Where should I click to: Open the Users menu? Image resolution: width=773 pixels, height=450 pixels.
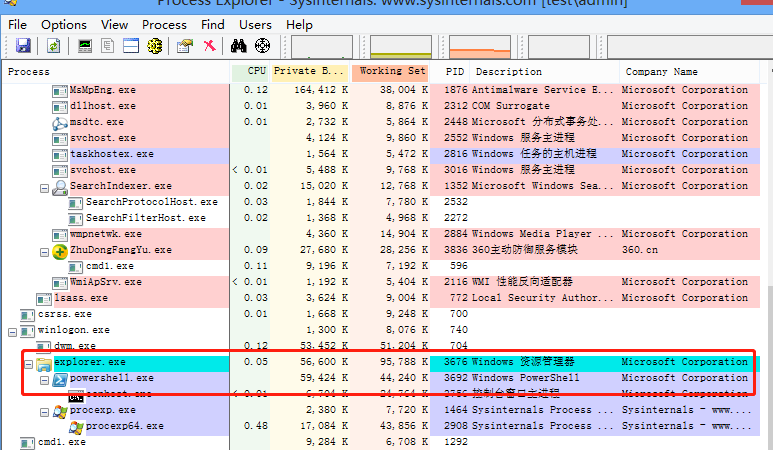click(x=255, y=25)
